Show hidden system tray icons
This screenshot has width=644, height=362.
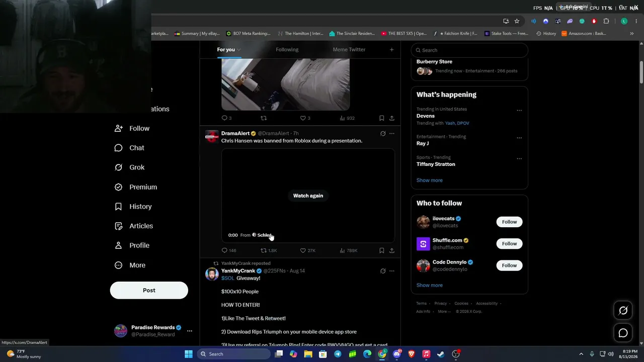(581, 354)
